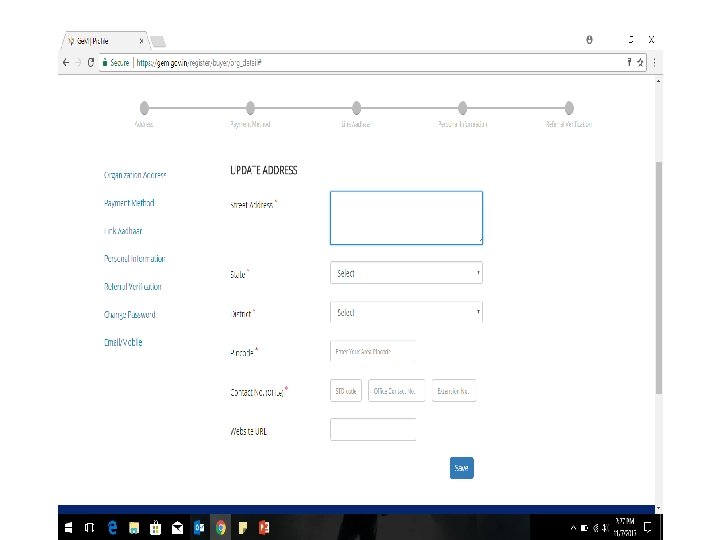
Task: Open File Explorer from the taskbar
Action: [134, 528]
